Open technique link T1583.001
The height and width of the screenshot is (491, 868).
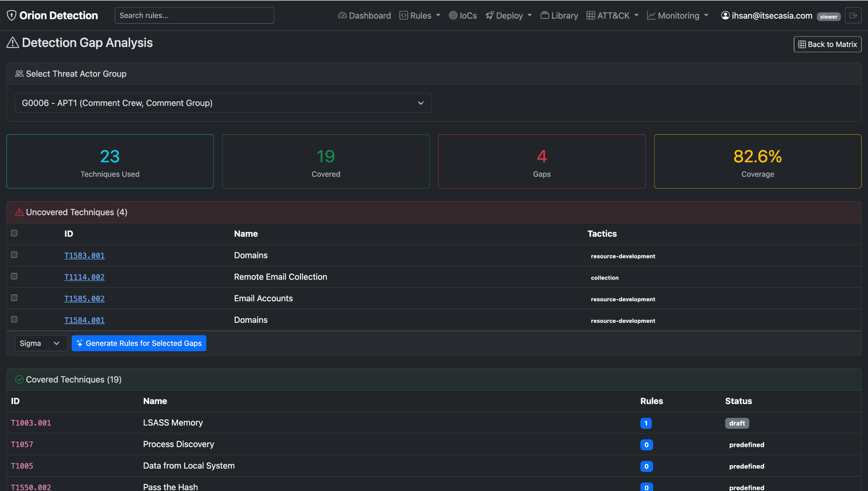[x=84, y=255]
